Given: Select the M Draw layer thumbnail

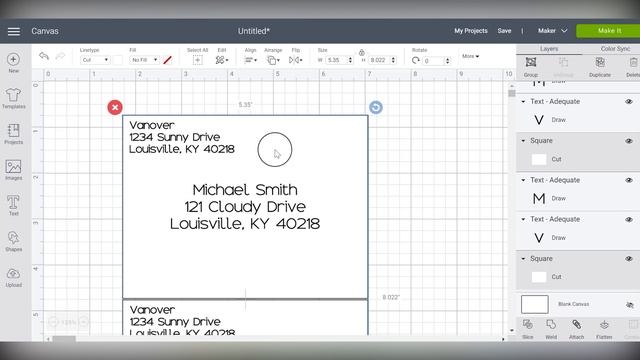Looking at the screenshot, I should (539, 198).
